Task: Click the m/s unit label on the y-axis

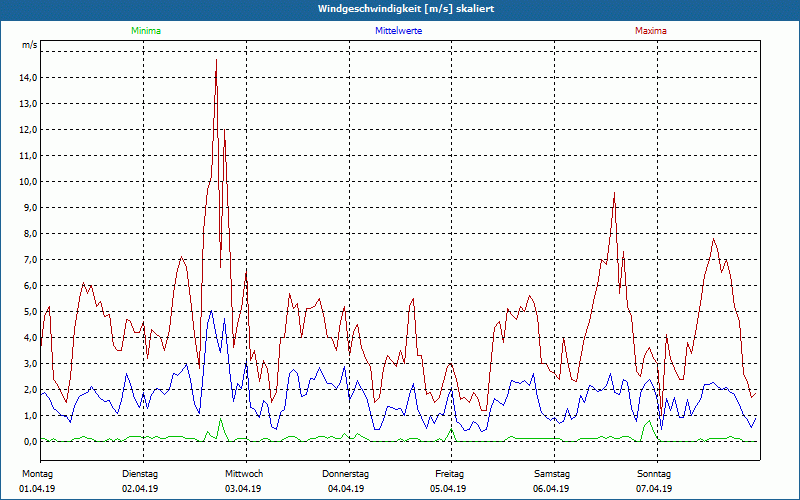Action: [x=29, y=46]
